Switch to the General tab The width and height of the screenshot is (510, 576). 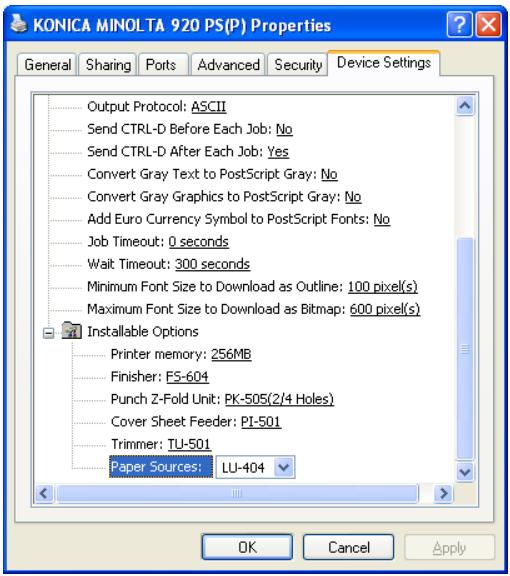tap(47, 65)
